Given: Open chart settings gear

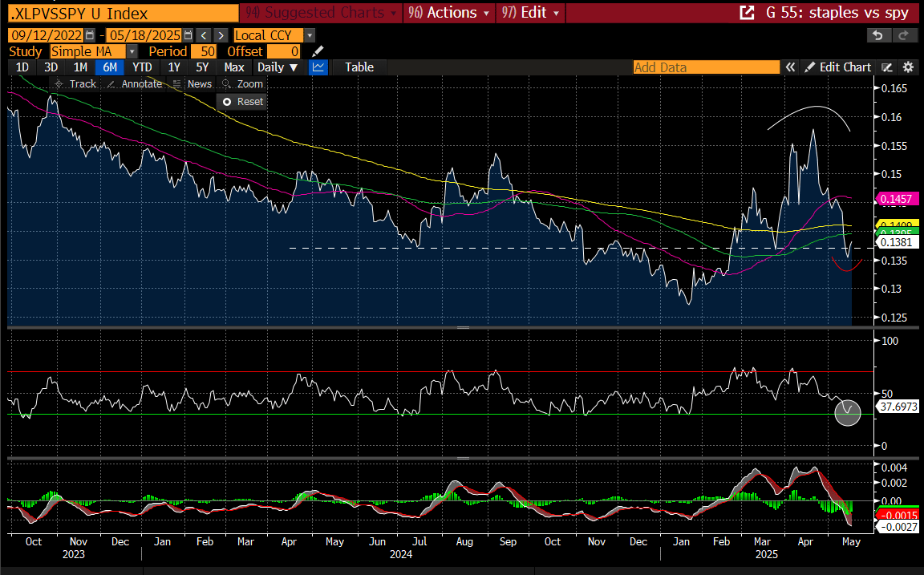Looking at the screenshot, I should [x=908, y=67].
